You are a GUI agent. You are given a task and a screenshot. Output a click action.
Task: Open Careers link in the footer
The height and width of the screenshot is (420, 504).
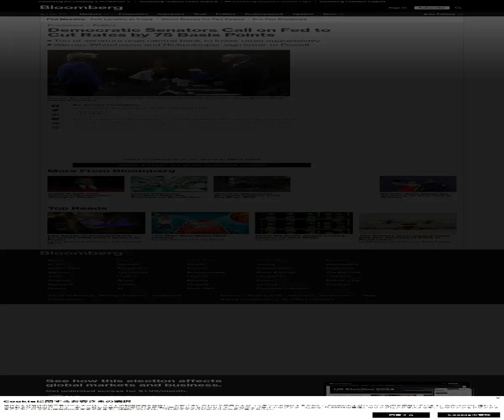(x=231, y=296)
